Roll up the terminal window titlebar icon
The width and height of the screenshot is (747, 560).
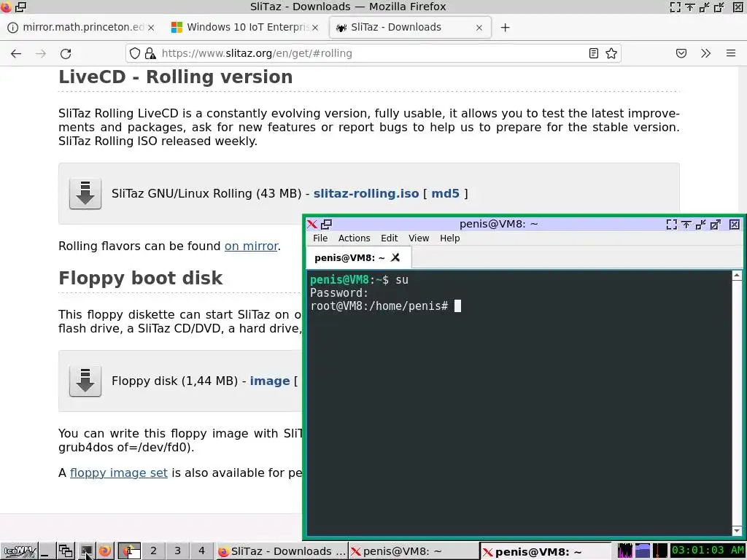point(686,225)
